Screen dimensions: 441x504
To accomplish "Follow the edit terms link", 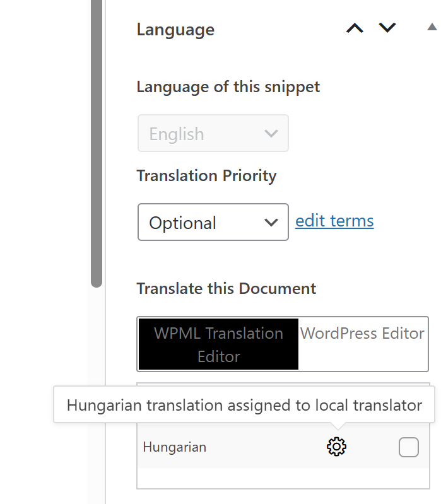I will 334,221.
